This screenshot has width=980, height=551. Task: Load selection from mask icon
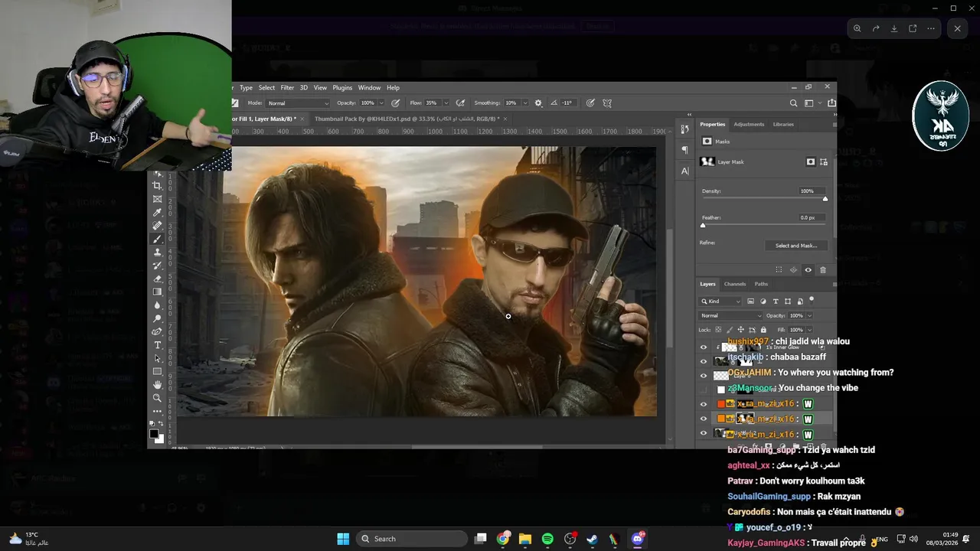tap(779, 270)
